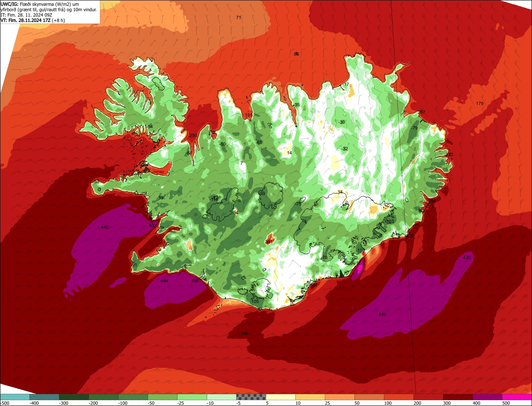This screenshot has height=406, width=532.
Task: Select the map value 86 north of the coast
Action: [296, 54]
